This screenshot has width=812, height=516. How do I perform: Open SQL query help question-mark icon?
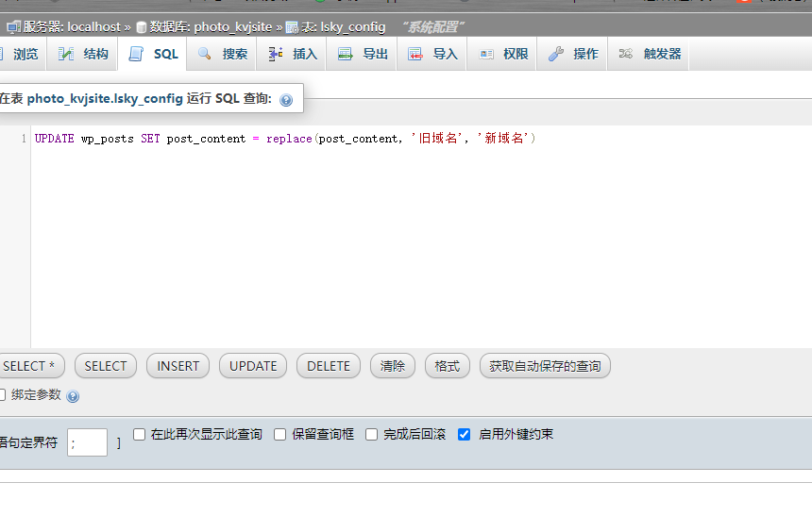286,100
